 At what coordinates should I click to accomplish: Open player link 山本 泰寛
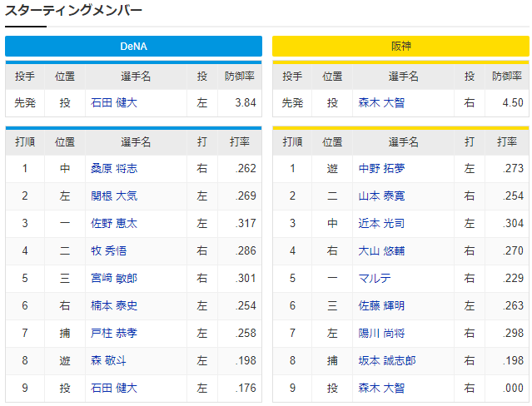(381, 196)
